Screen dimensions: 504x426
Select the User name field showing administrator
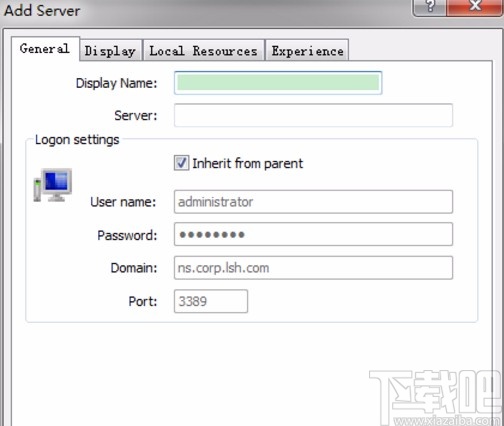[x=313, y=202]
